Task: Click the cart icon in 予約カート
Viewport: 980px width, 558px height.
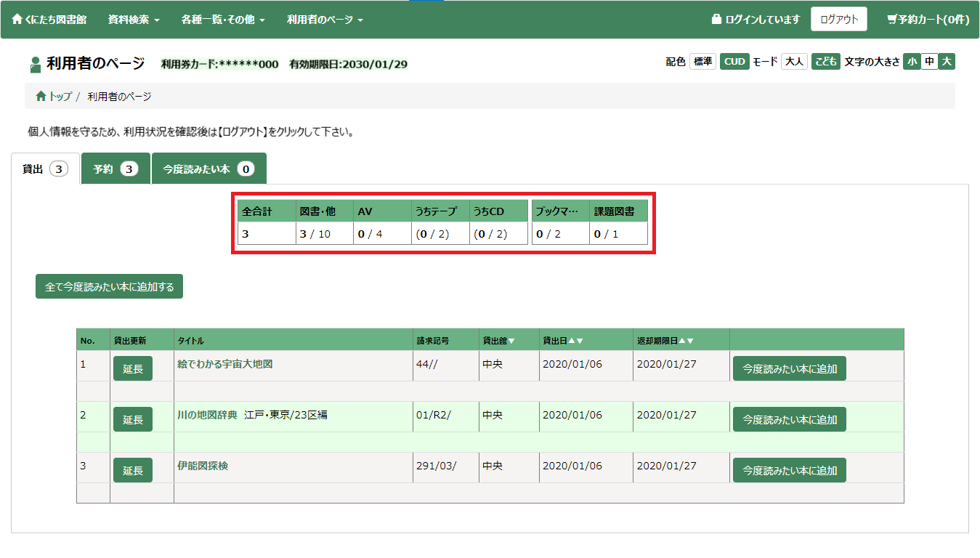Action: 892,20
